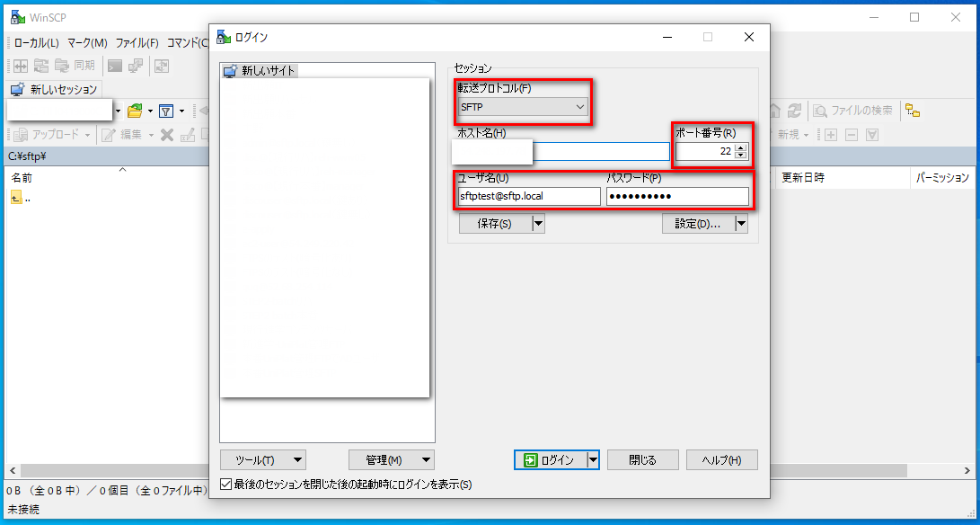Click the rename icon in WinSCP toolbar
The height and width of the screenshot is (525, 980).
(x=187, y=135)
